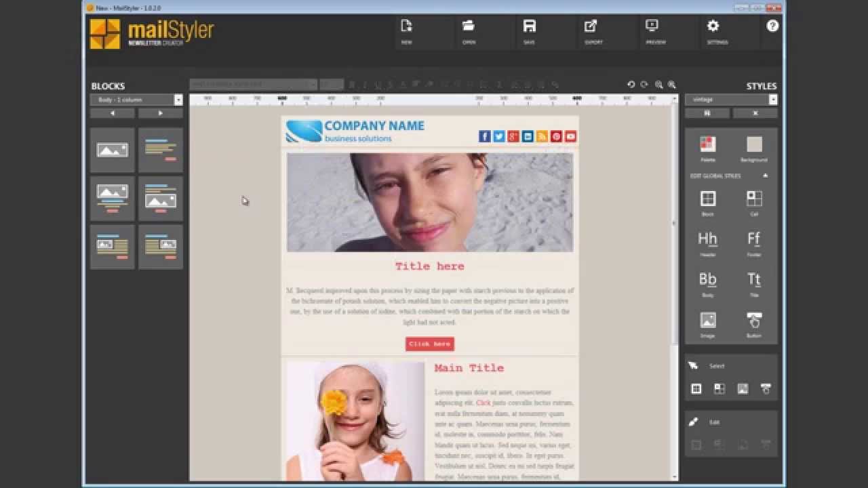Select the image-only block thumbnail
This screenshot has width=868, height=488.
coord(113,150)
